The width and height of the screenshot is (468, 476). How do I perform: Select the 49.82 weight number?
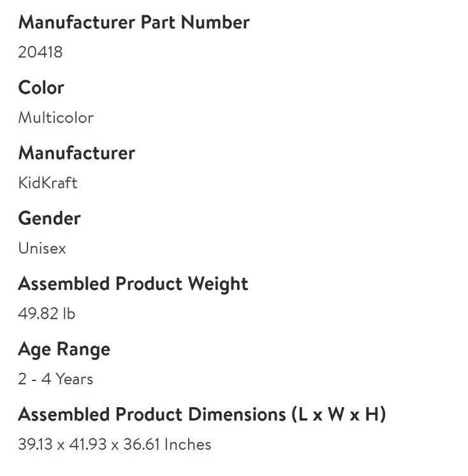38,314
